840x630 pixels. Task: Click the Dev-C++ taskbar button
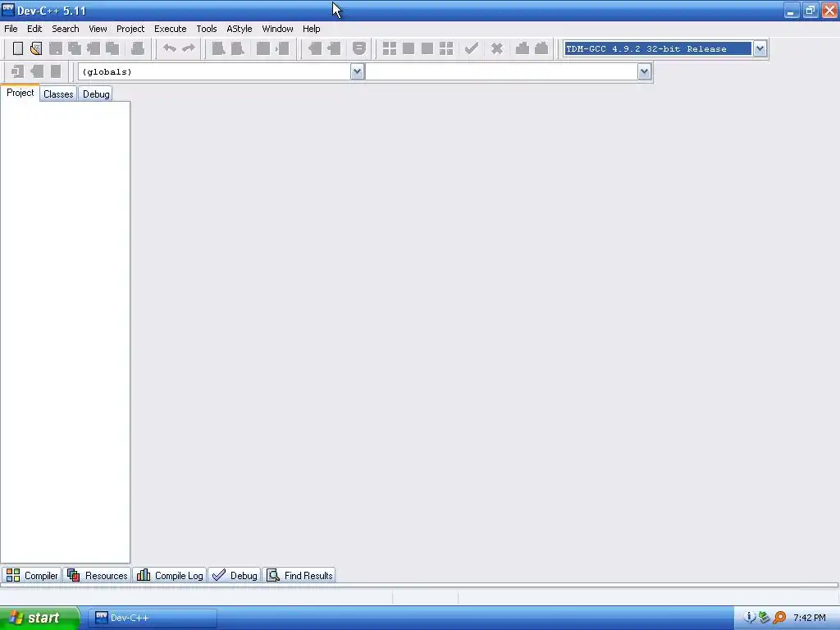(153, 618)
